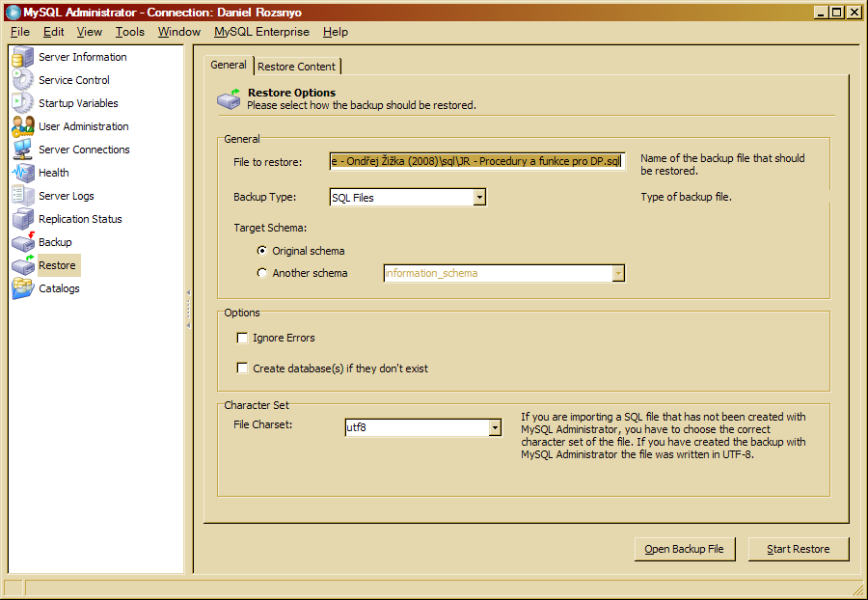Select User Administration in sidebar
Image resolution: width=868 pixels, height=600 pixels.
coord(84,126)
